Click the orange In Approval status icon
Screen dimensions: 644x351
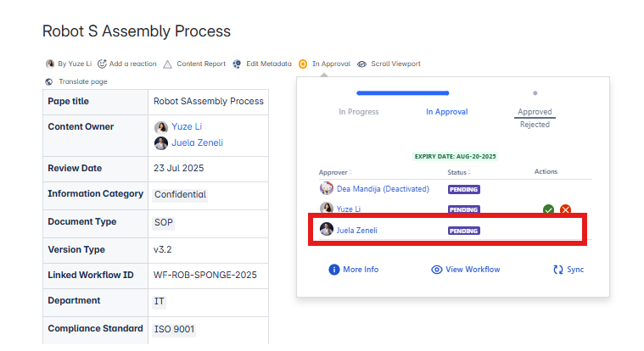(x=303, y=64)
